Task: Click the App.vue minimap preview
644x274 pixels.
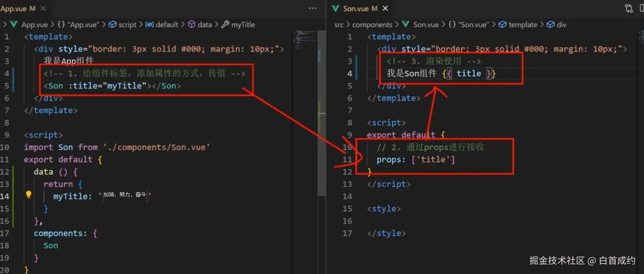Action: click(x=305, y=40)
